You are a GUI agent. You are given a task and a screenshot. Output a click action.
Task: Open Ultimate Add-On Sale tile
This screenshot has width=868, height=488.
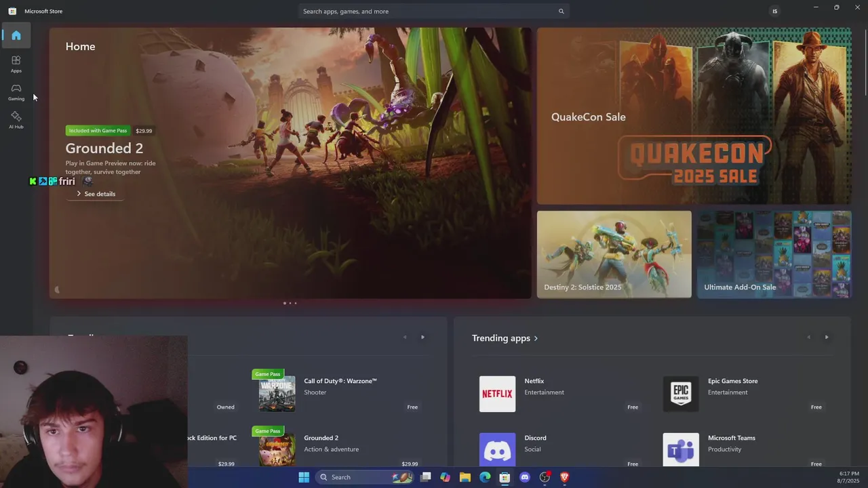click(x=774, y=254)
